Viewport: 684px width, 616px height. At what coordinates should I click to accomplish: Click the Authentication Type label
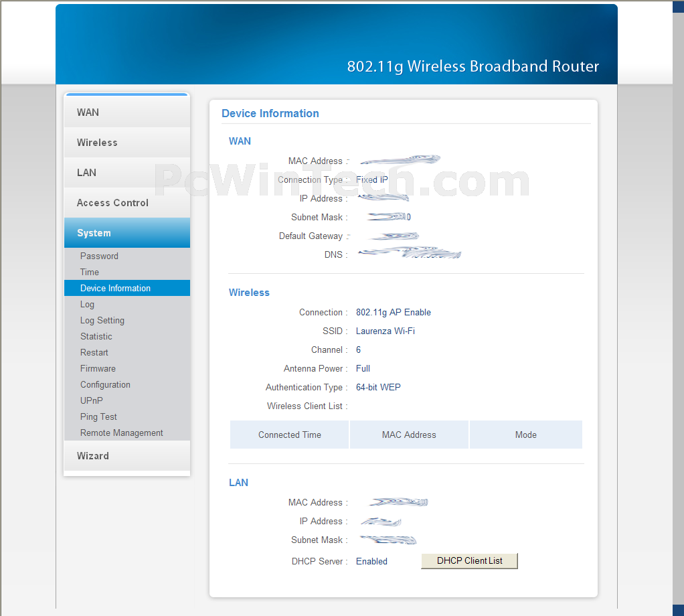point(307,388)
